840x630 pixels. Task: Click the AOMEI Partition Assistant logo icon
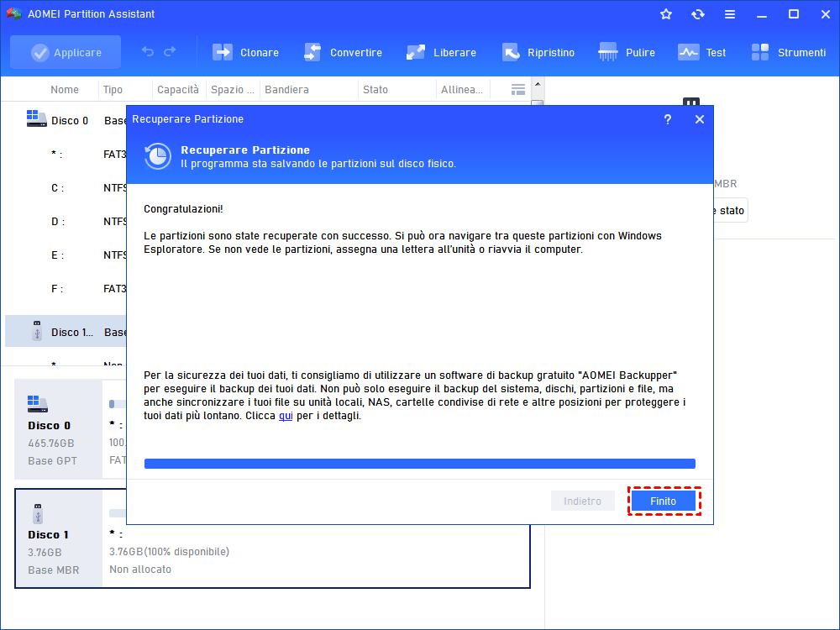click(13, 14)
